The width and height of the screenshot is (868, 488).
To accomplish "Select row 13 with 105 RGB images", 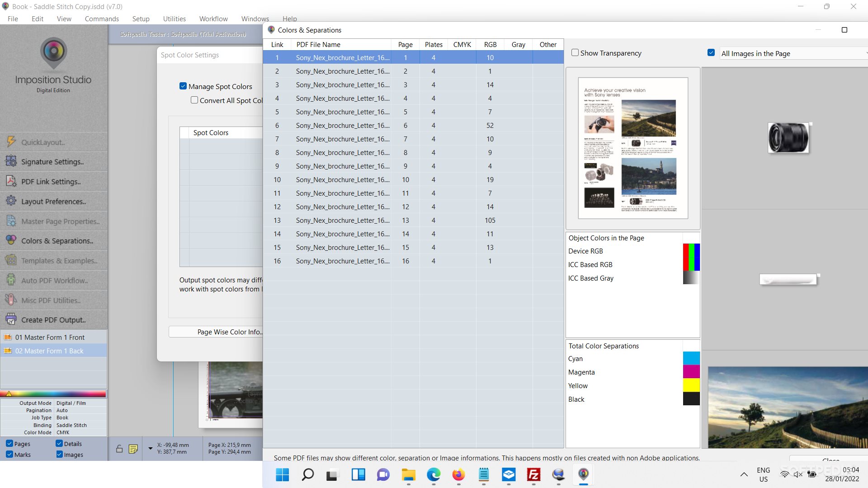I will 413,220.
